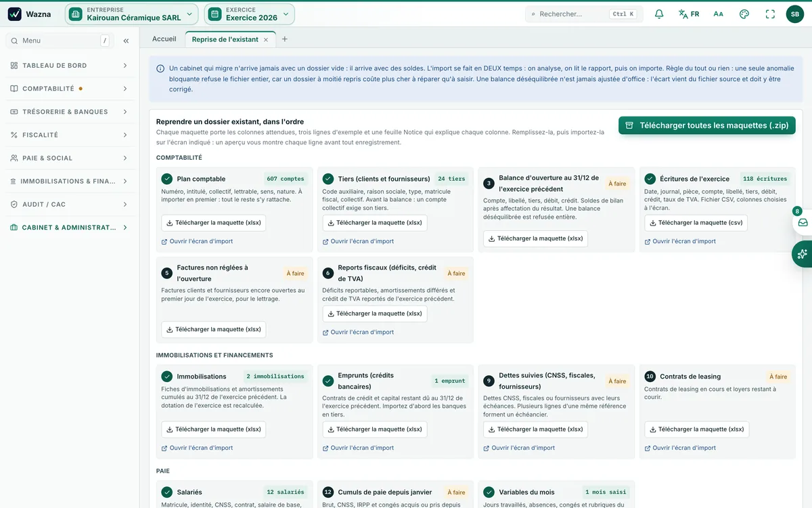Click the Écritures de l'exercice check icon

[650, 179]
